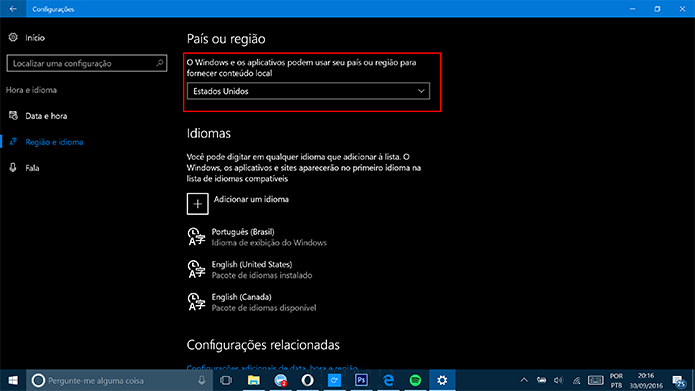Click Adicionar um idioma label
Screen dimensions: 695x391
click(251, 199)
